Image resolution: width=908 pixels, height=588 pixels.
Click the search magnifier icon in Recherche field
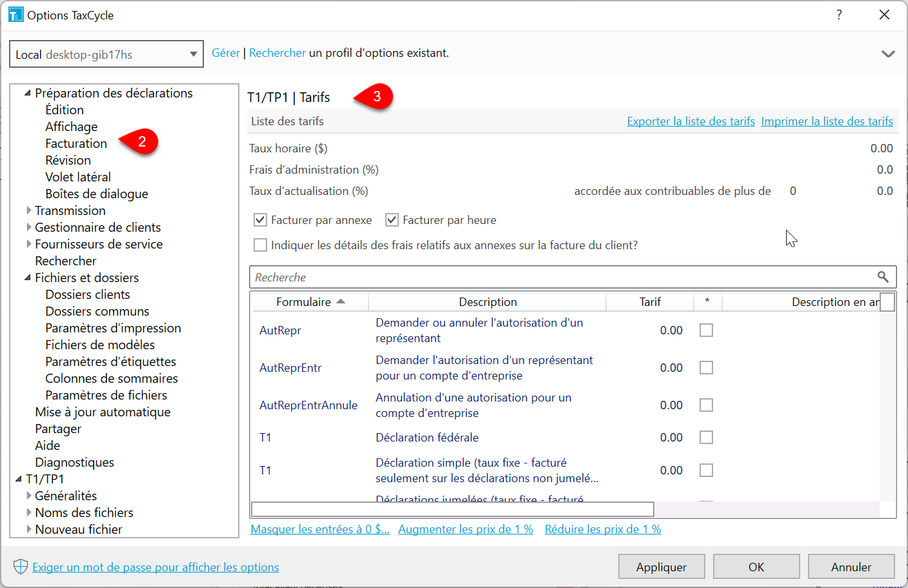883,277
